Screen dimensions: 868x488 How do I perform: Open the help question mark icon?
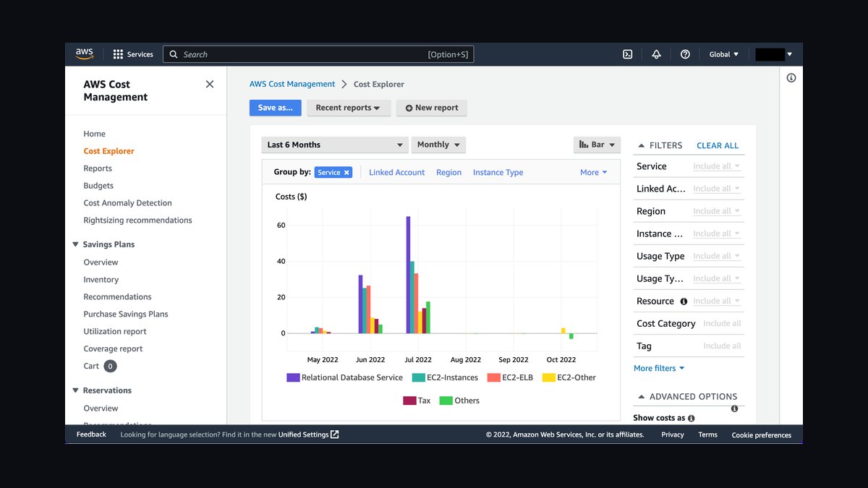click(x=685, y=54)
